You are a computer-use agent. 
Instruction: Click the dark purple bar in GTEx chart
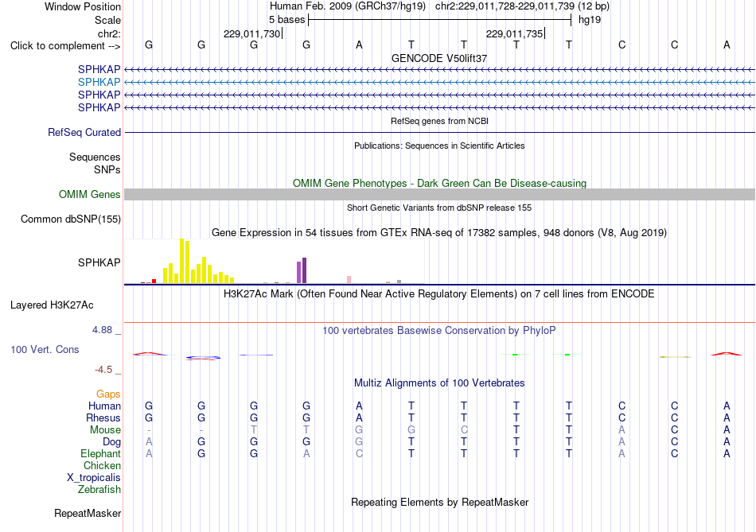(304, 270)
